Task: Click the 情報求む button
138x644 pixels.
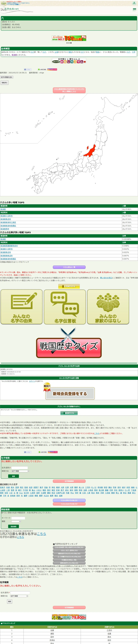Action: tap(5, 83)
